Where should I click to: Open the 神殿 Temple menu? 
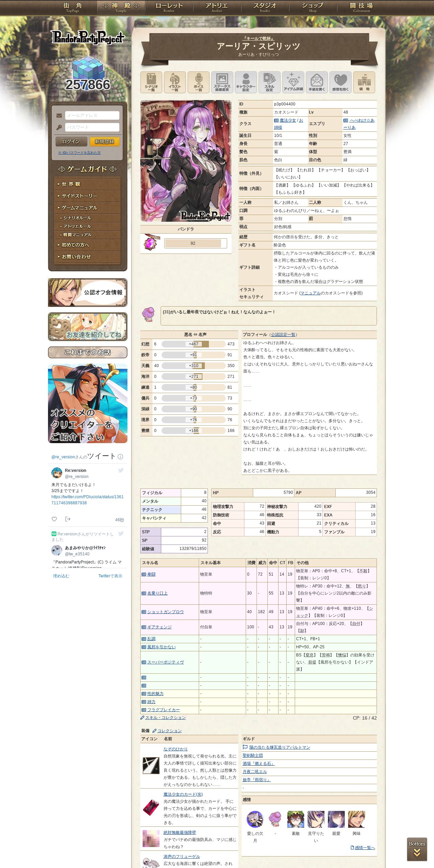[x=121, y=7]
